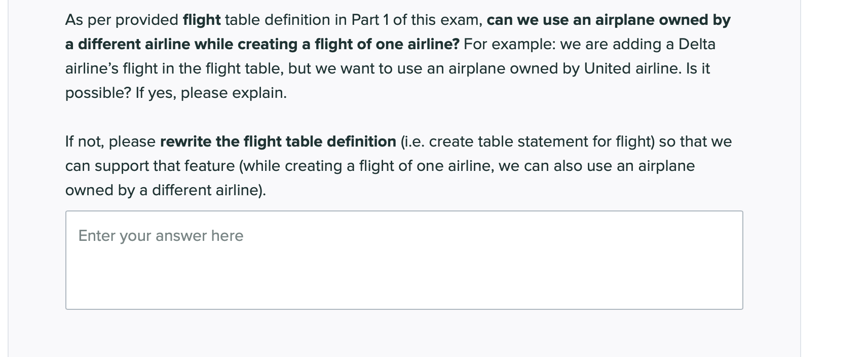
Task: Click the bottom border of the answer box
Action: (x=404, y=307)
